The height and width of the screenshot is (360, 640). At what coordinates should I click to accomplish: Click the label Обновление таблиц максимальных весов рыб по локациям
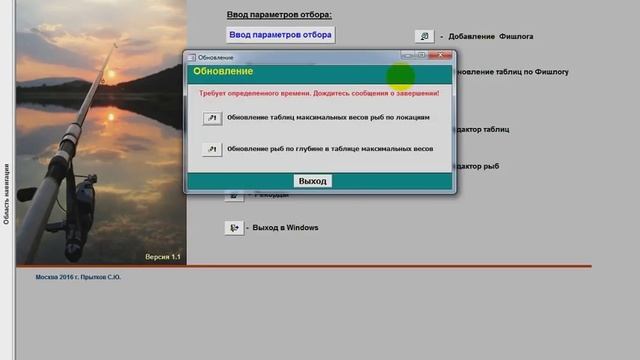[x=328, y=117]
